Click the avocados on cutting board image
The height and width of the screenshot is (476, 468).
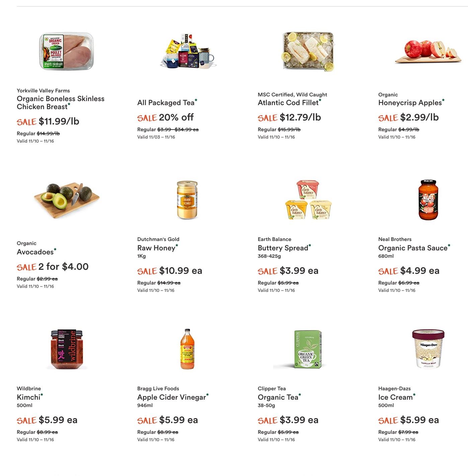(x=67, y=200)
